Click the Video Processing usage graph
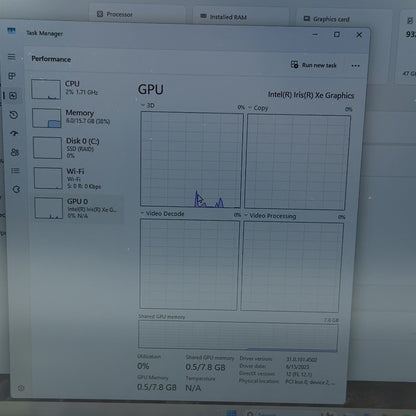Screen dimensions: 416x416 292,267
